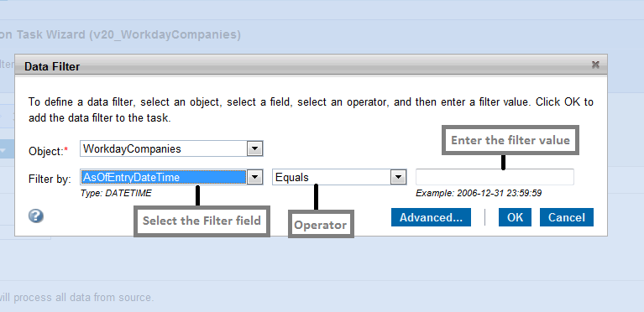Screen dimensions: 644x312
Task: Open the help question mark icon
Action: pyautogui.click(x=36, y=216)
